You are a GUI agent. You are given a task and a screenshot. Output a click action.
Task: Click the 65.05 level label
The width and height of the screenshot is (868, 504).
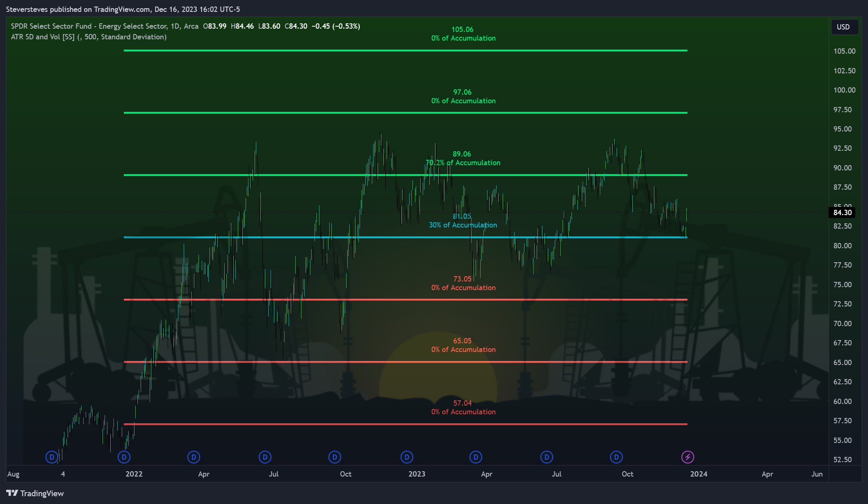coord(462,341)
